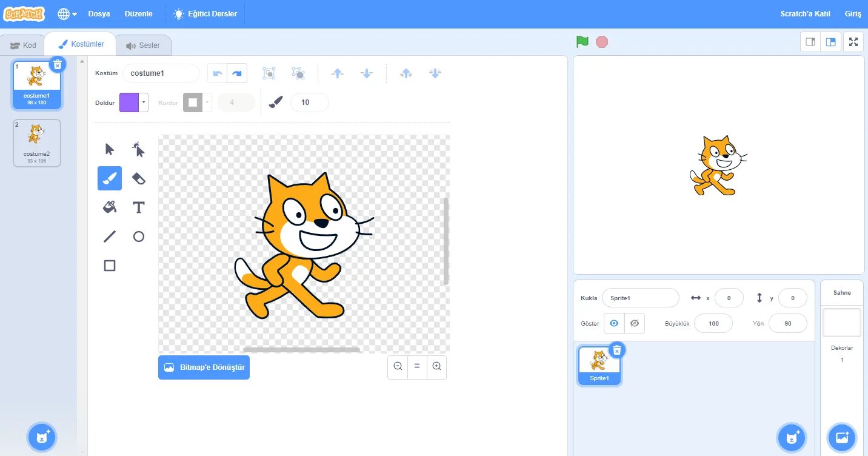
Task: Show the sprite with the eye icon
Action: coord(614,323)
